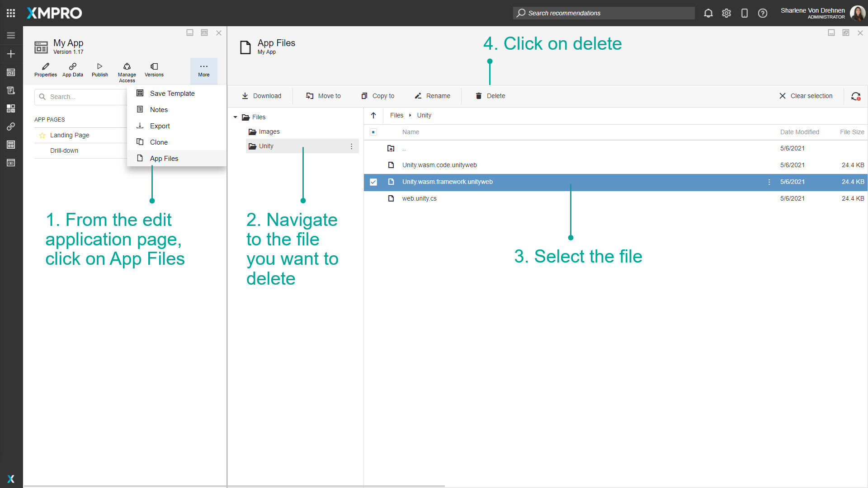Screen dimensions: 868x488
Task: Open the Unity folder options menu
Action: (x=352, y=146)
